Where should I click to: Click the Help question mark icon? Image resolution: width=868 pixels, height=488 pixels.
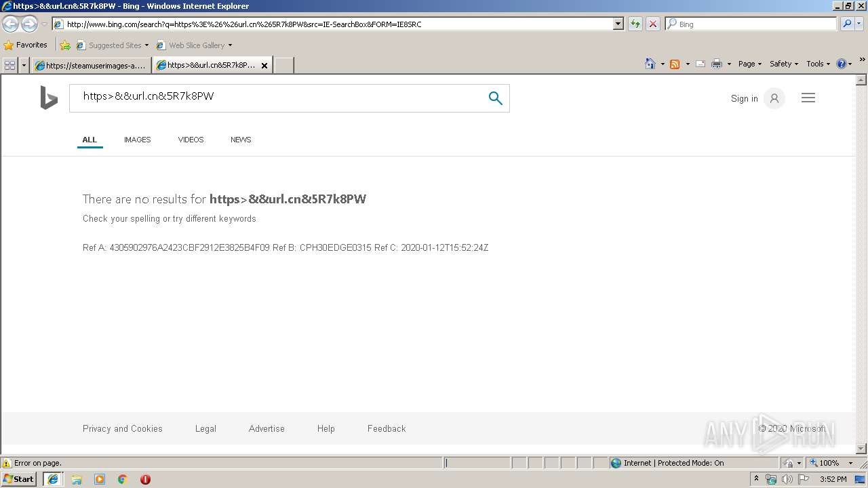[x=842, y=64]
